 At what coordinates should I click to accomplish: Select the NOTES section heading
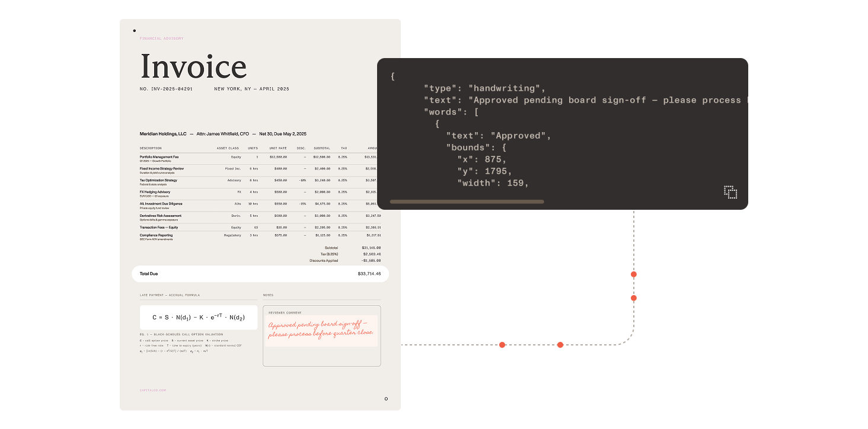coord(268,295)
